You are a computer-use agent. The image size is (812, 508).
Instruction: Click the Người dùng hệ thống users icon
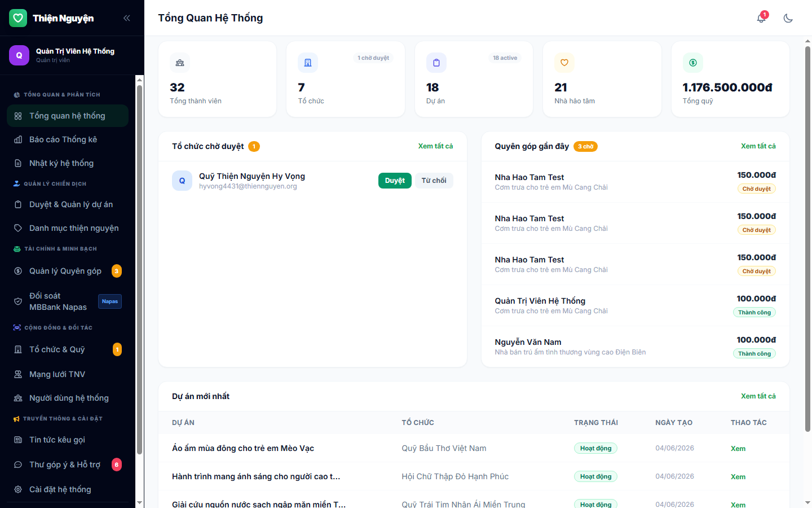[x=18, y=398]
